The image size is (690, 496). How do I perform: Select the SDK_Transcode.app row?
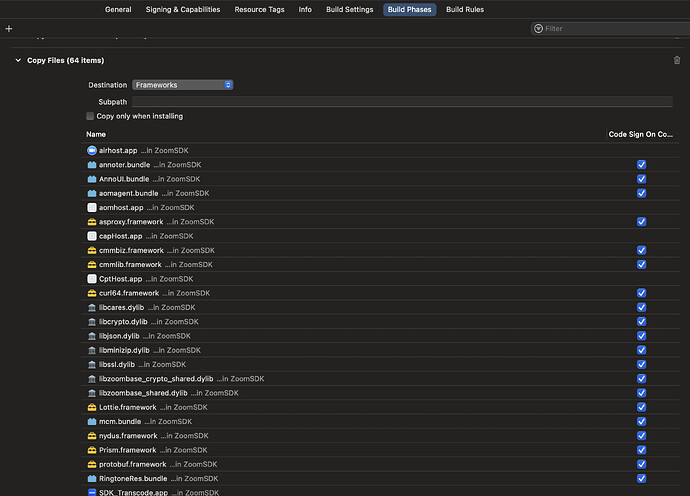[380, 492]
